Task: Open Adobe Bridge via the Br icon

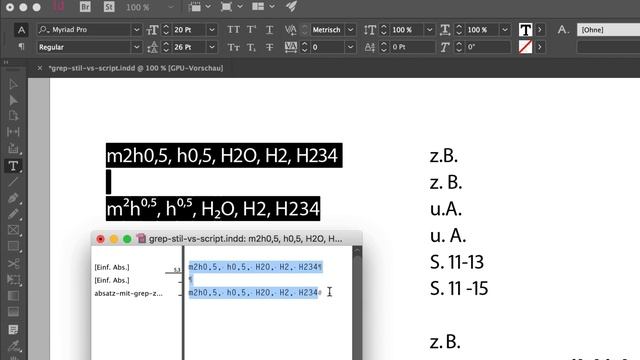Action: (85, 7)
